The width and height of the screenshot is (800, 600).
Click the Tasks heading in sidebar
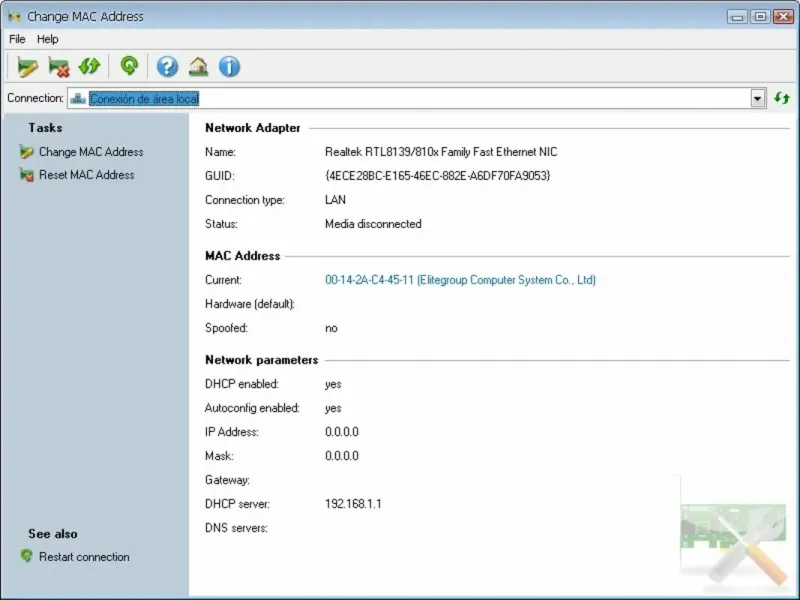click(x=45, y=128)
